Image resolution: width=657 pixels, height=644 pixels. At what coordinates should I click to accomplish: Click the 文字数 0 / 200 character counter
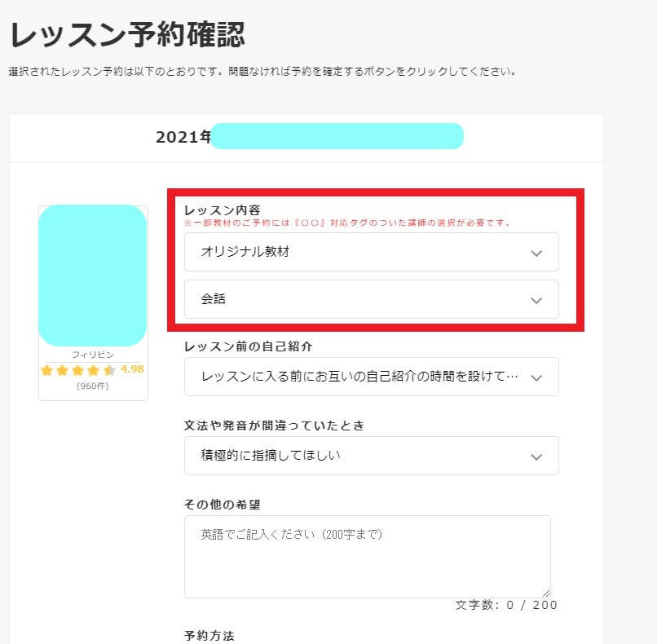[506, 605]
